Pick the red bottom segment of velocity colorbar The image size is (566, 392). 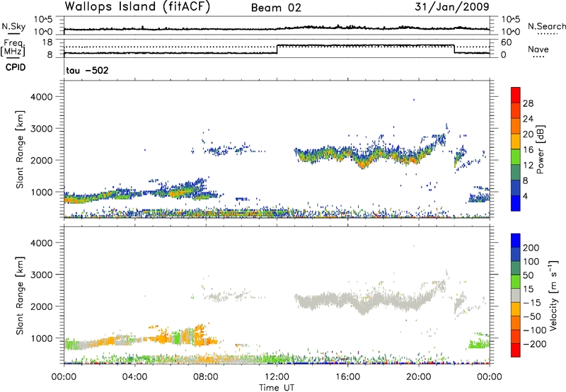click(516, 350)
